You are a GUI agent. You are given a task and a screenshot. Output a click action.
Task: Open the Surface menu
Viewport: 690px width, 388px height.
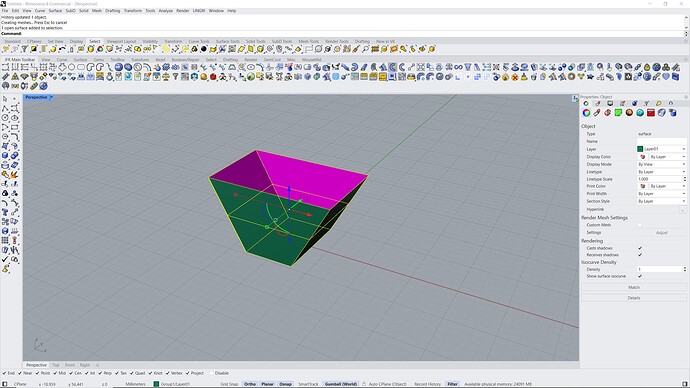(55, 11)
